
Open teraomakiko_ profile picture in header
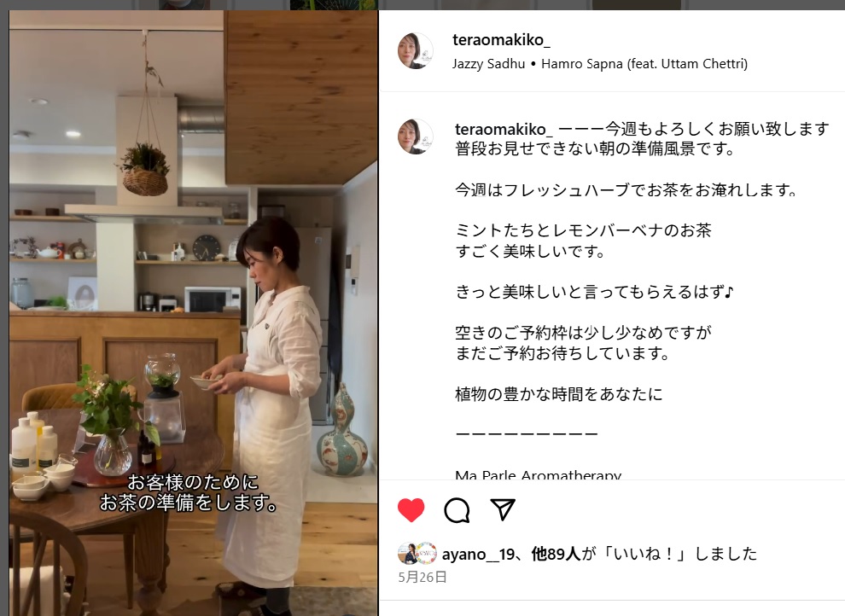click(x=415, y=51)
